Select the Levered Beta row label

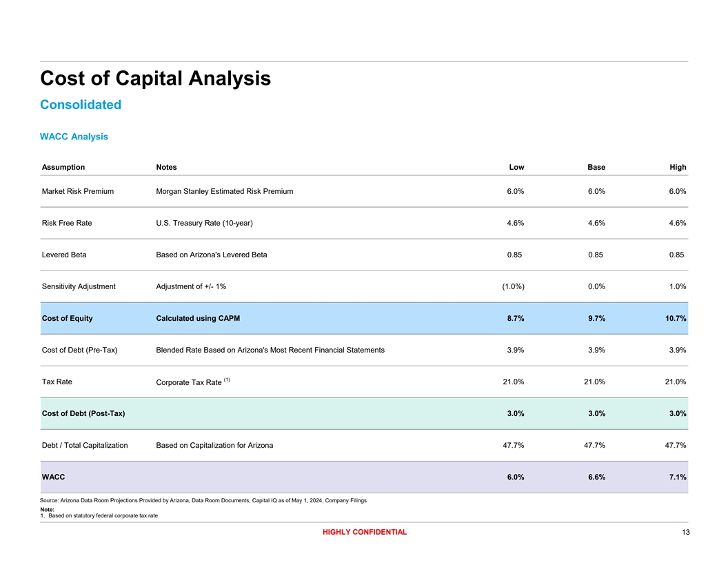click(x=64, y=255)
